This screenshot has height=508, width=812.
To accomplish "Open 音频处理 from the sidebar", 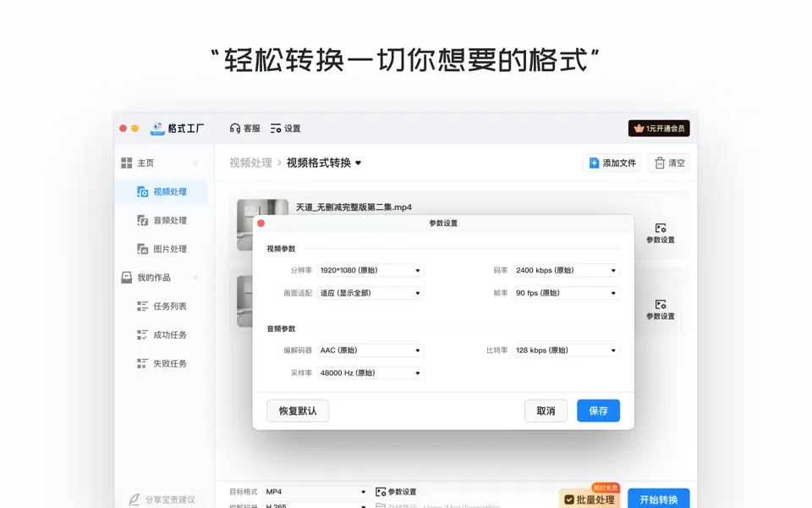I will point(144,220).
